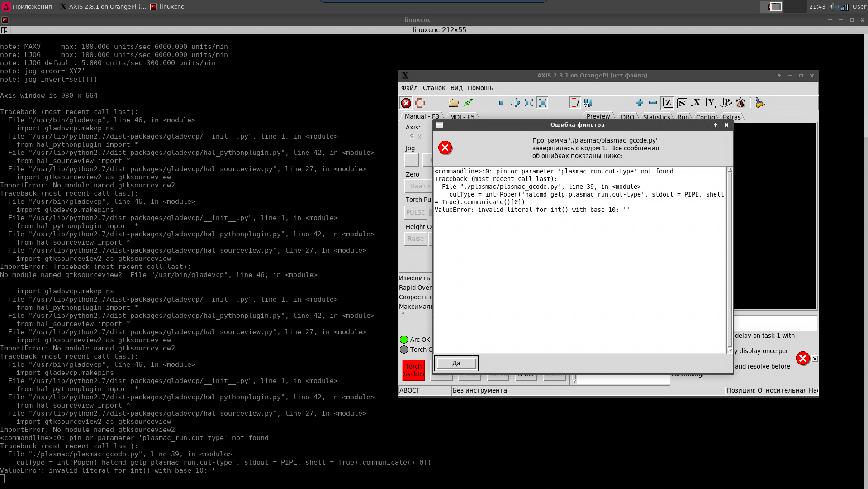The height and width of the screenshot is (489, 868).
Task: Switch to the Extras tab
Action: [x=731, y=117]
